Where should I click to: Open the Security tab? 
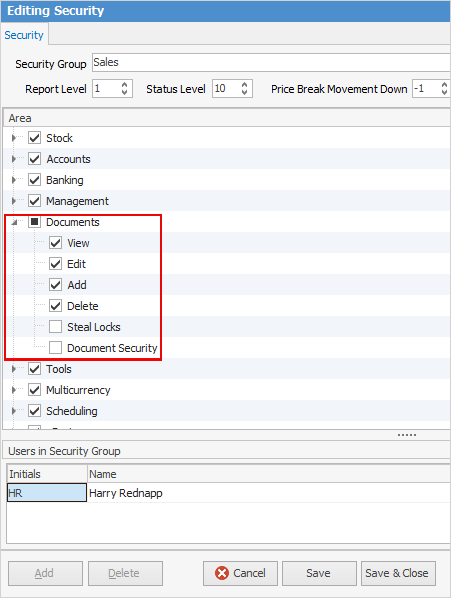coord(24,35)
